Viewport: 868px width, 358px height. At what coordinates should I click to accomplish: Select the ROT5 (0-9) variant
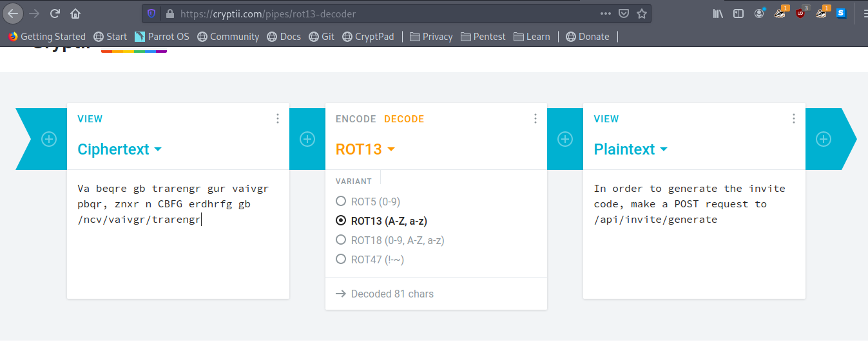pos(341,202)
